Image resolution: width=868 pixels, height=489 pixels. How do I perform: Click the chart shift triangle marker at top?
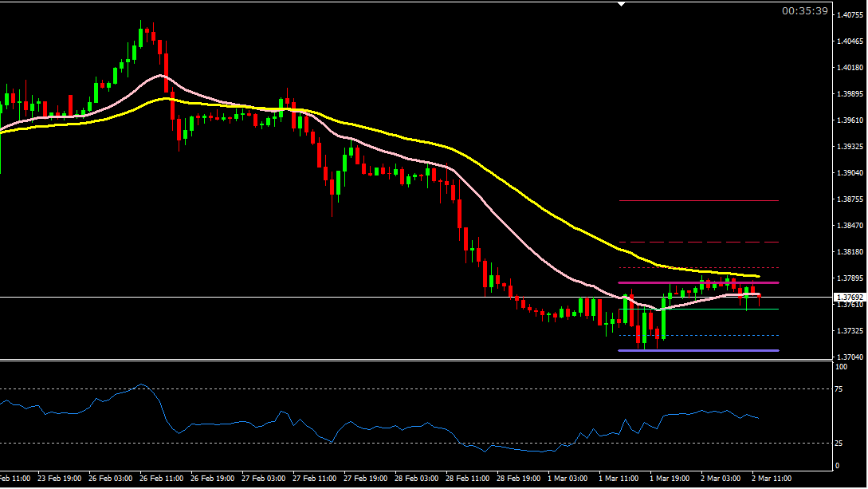(x=621, y=4)
